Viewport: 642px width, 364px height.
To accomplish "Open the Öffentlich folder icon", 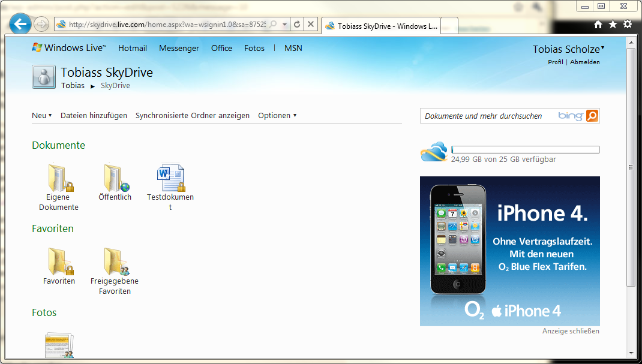I will coord(116,178).
